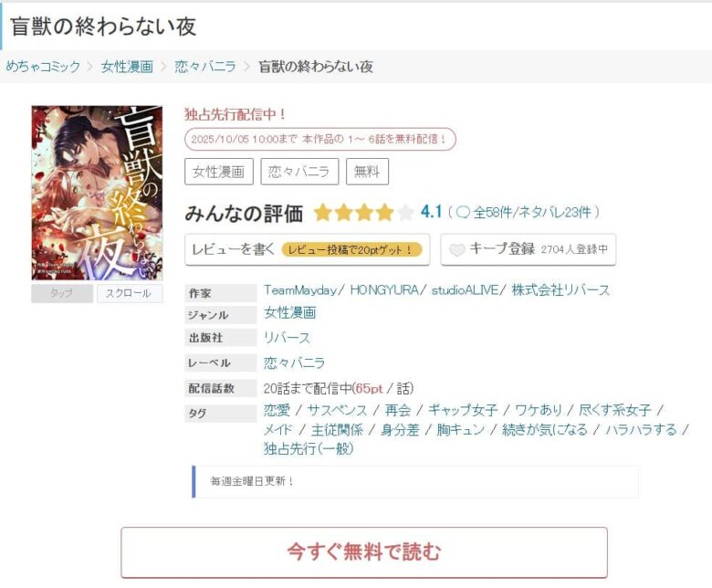
Task: Open the author link HONGYURA
Action: (384, 290)
